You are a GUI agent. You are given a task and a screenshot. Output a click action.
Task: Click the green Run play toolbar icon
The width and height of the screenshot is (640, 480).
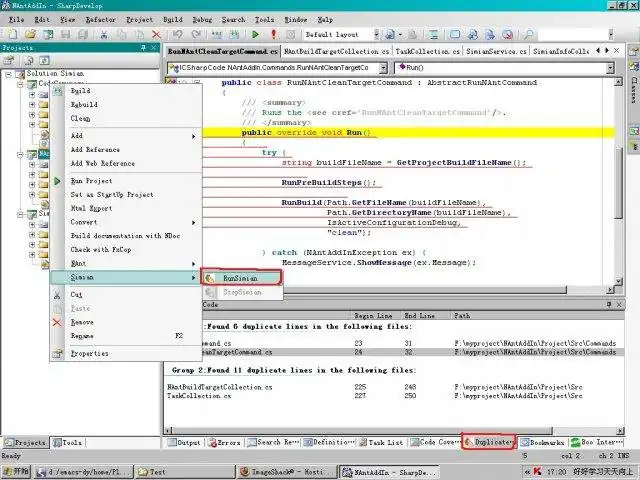[255, 35]
